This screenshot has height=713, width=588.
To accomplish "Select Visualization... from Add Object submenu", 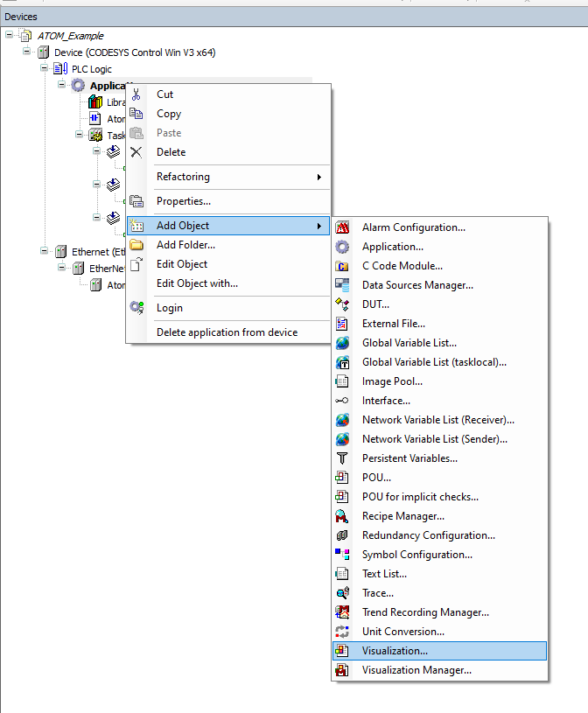I will coord(395,651).
